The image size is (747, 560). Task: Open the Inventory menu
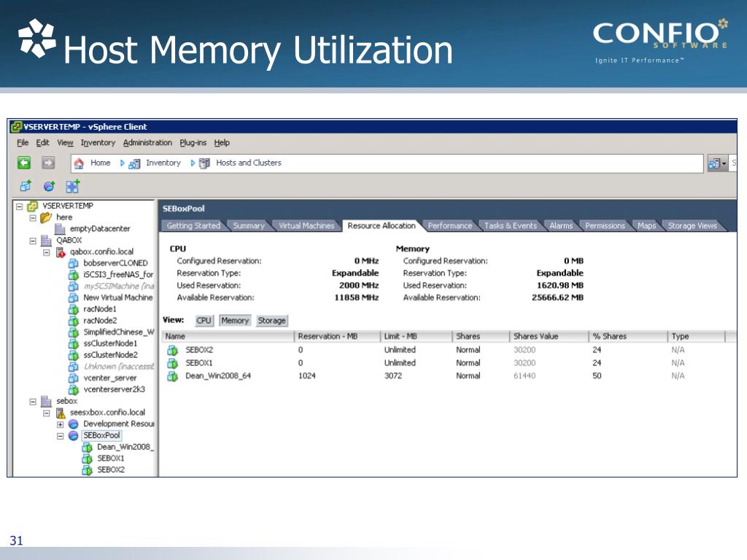(98, 143)
